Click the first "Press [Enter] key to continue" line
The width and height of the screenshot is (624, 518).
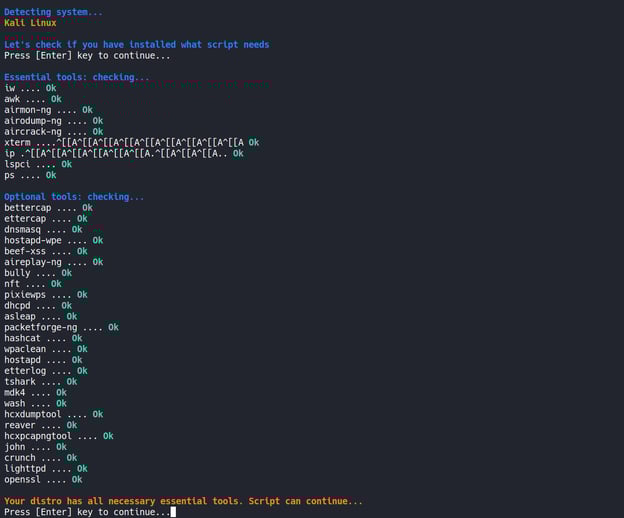tap(87, 56)
